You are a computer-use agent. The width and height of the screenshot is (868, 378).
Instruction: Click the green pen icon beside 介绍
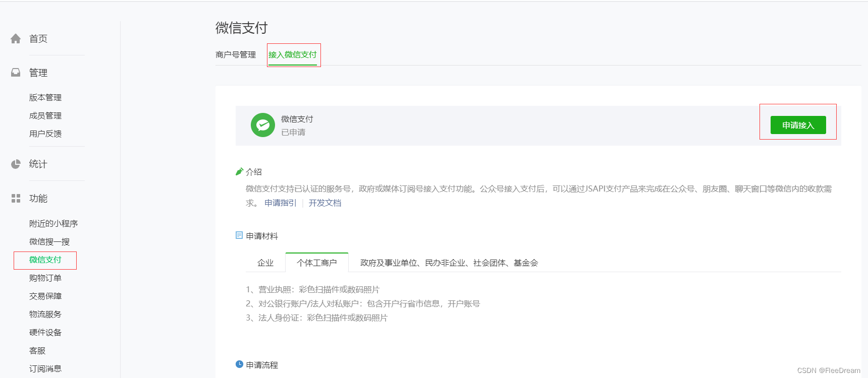[x=239, y=171]
